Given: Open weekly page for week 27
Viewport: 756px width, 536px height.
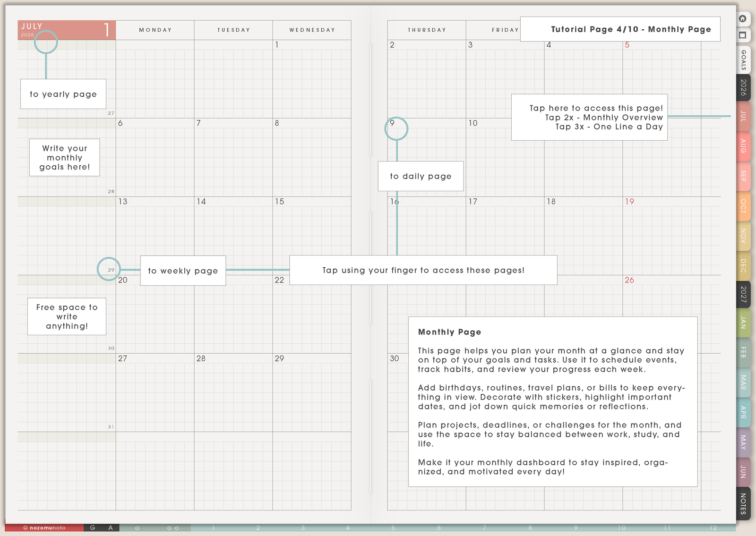Looking at the screenshot, I should click(111, 113).
